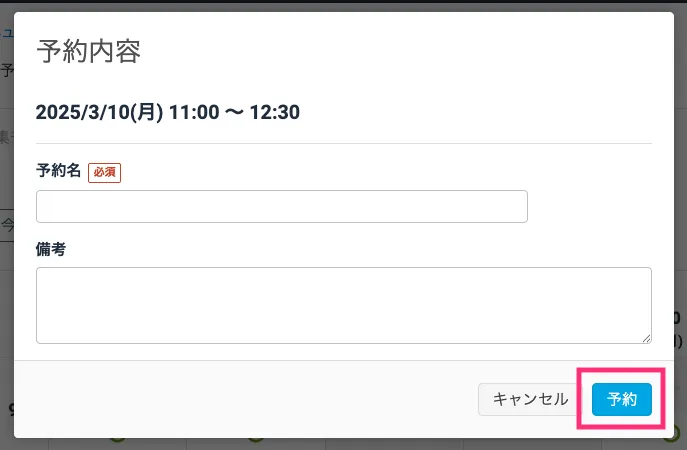Screen dimensions: 687x450
Task: Click the 11:00 start time text
Action: coord(194,112)
